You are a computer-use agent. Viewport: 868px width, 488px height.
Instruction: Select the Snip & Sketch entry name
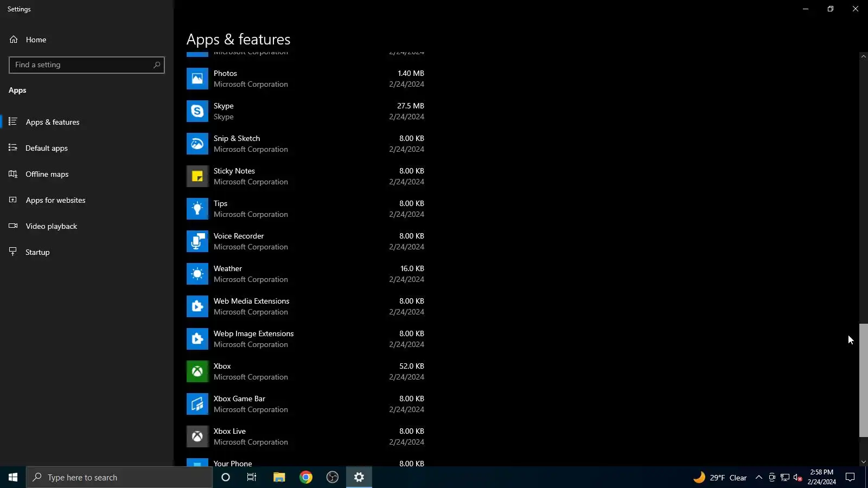point(237,138)
